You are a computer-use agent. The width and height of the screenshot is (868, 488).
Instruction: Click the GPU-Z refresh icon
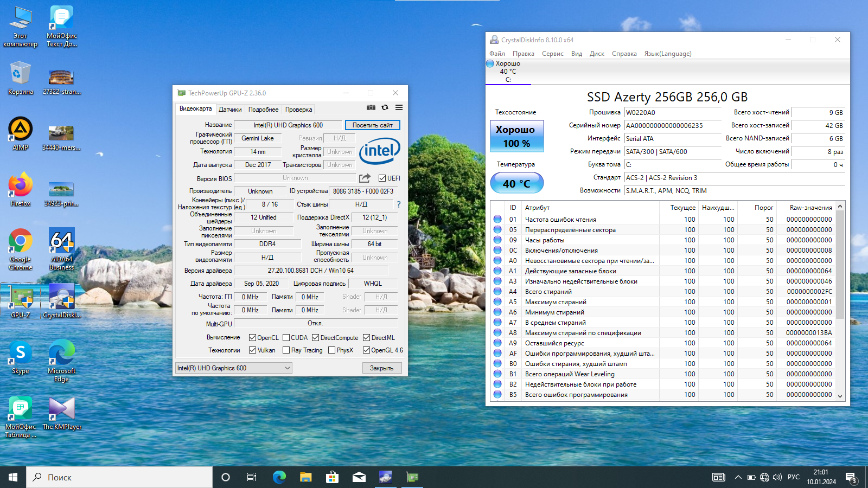[385, 107]
